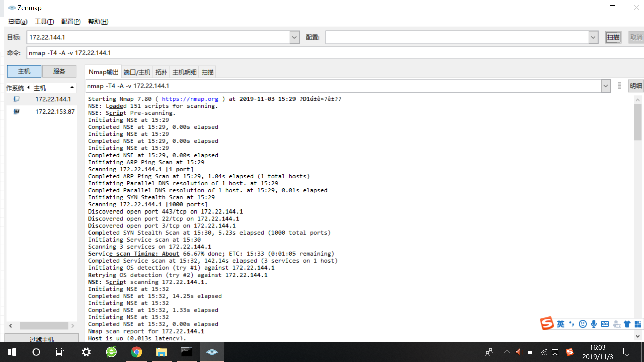The width and height of the screenshot is (644, 362).
Task: Click the Sogou IME logo icon
Action: tap(547, 324)
